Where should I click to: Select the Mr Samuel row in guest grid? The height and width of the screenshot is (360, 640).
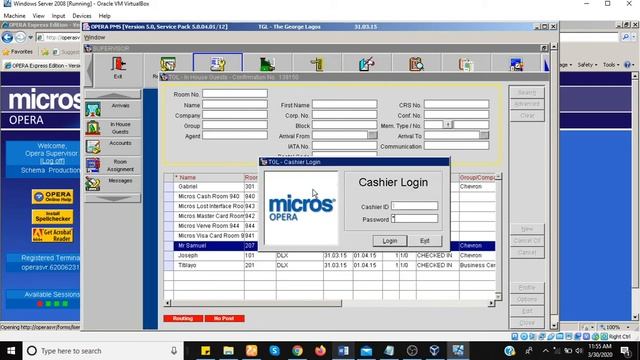329,246
